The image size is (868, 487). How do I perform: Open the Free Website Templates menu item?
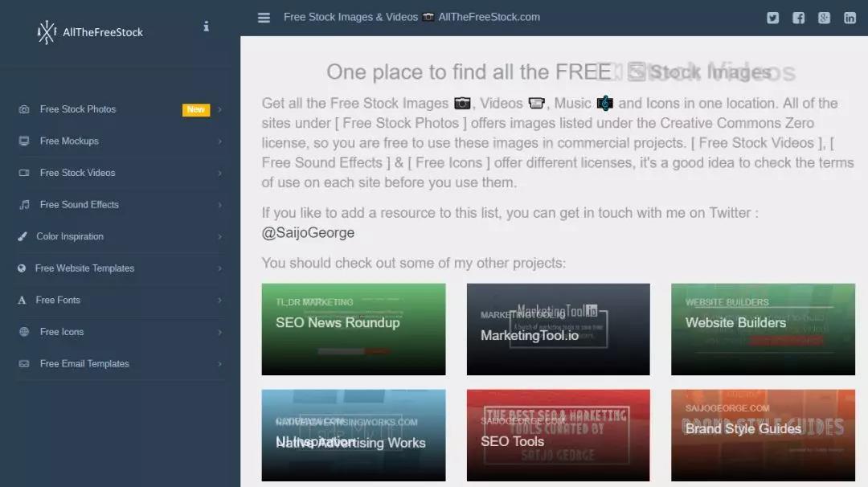click(x=121, y=268)
